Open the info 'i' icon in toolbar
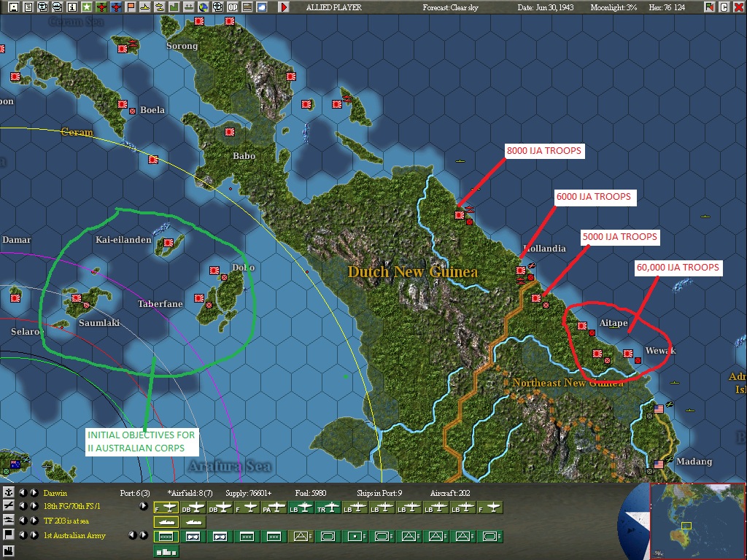747x560 pixels. point(72,7)
